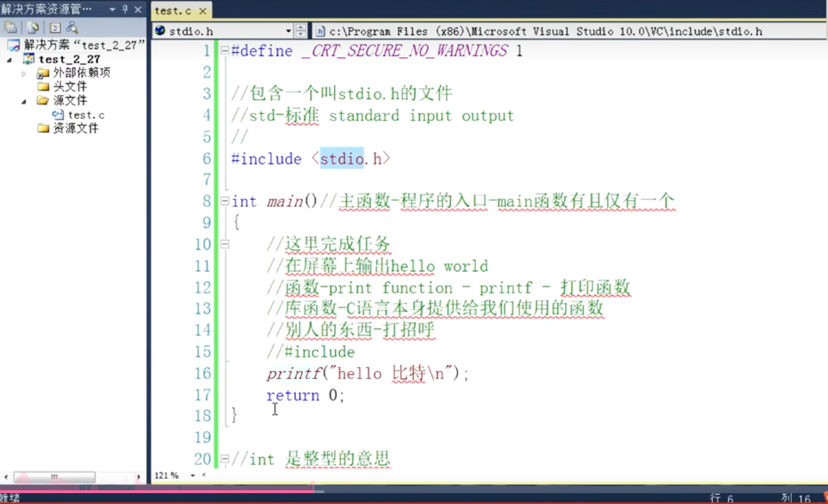Click the "hello 比特\n" string literal
The height and width of the screenshot is (504, 828).
pos(390,374)
